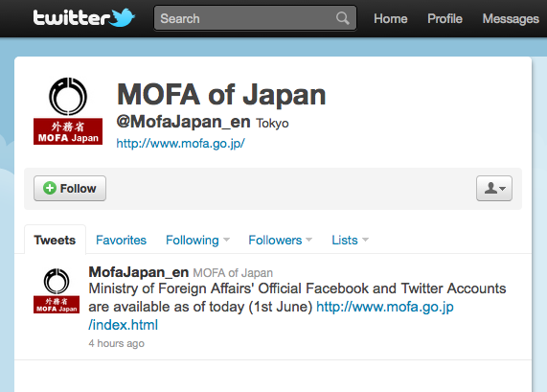Click the green plus Follow icon
The height and width of the screenshot is (392, 547).
click(50, 188)
